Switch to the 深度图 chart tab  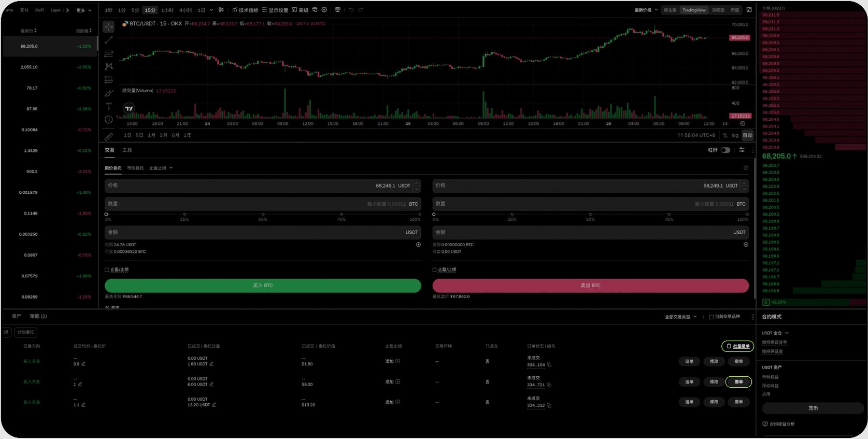point(718,10)
